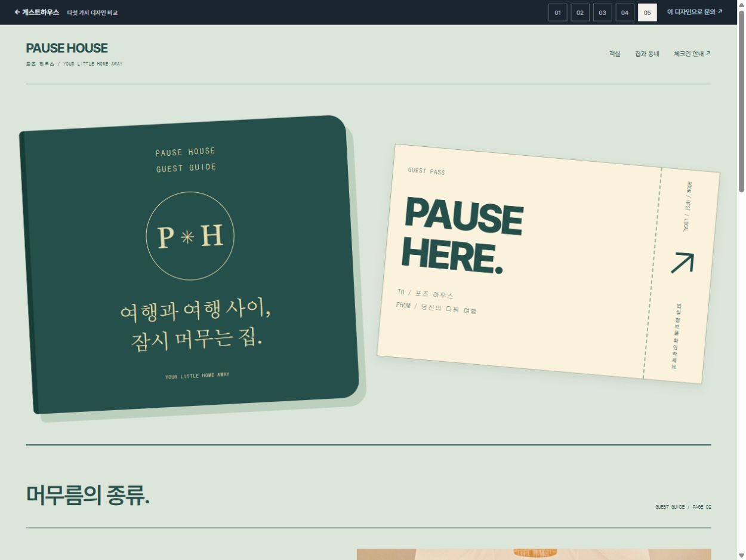The width and height of the screenshot is (746, 560).
Task: Click the vertical scrollbar thumb
Action: [741, 101]
